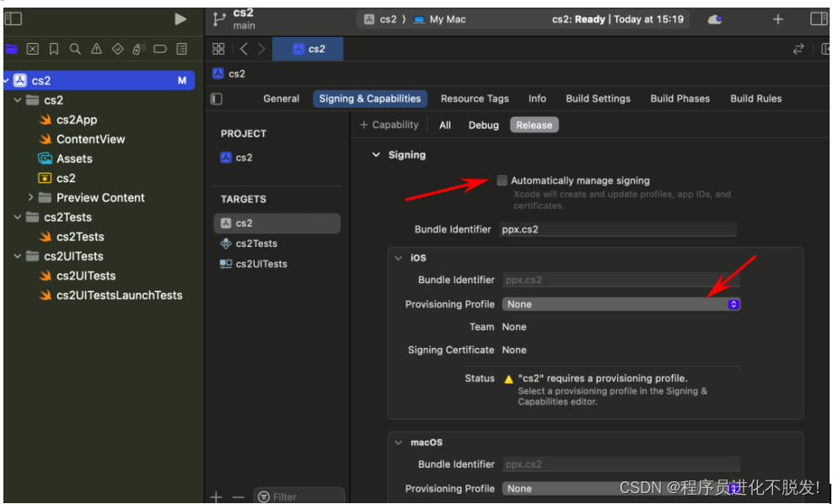Open the Build Phases tab
Image resolution: width=833 pixels, height=504 pixels.
(680, 99)
